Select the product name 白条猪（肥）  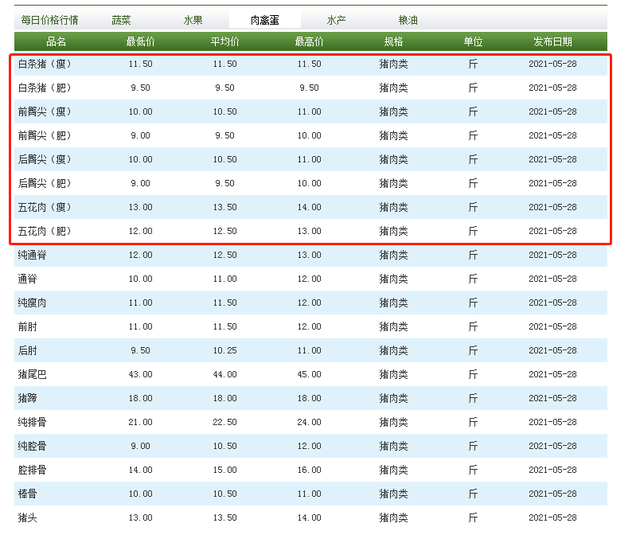44,88
